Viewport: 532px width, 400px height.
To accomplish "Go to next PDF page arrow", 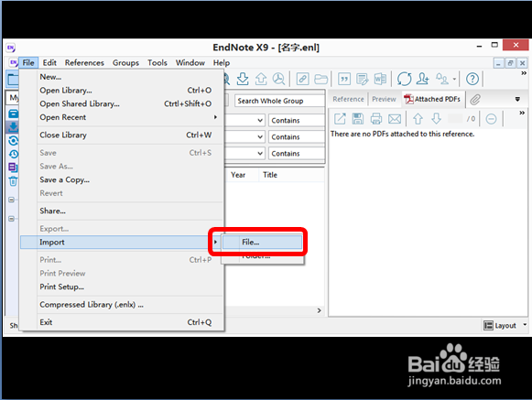I will [x=437, y=119].
